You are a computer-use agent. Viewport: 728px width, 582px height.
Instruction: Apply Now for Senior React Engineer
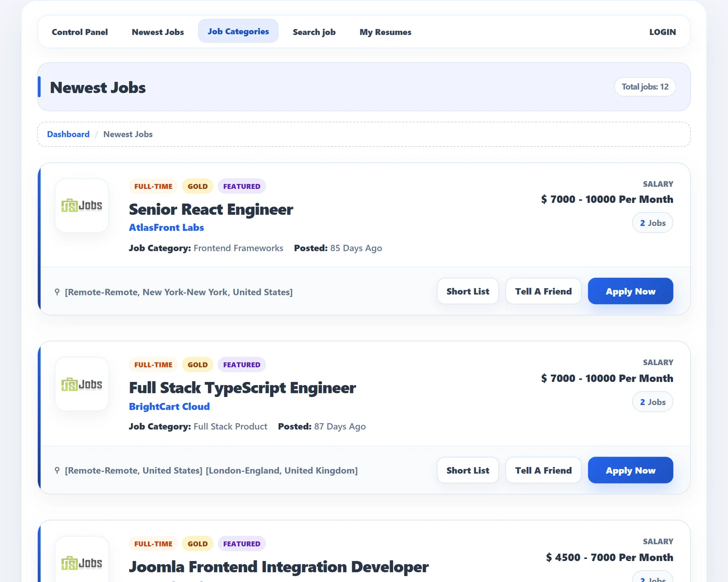631,291
